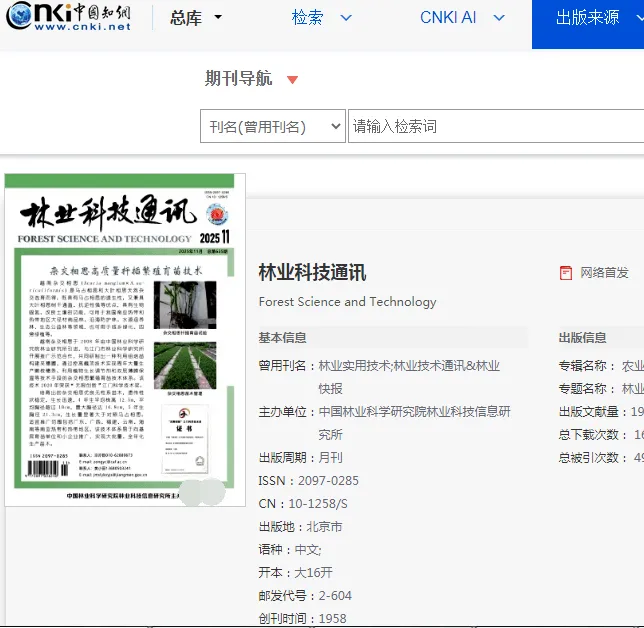Click the 总下载次数 label
The width and height of the screenshot is (644, 628).
[592, 435]
